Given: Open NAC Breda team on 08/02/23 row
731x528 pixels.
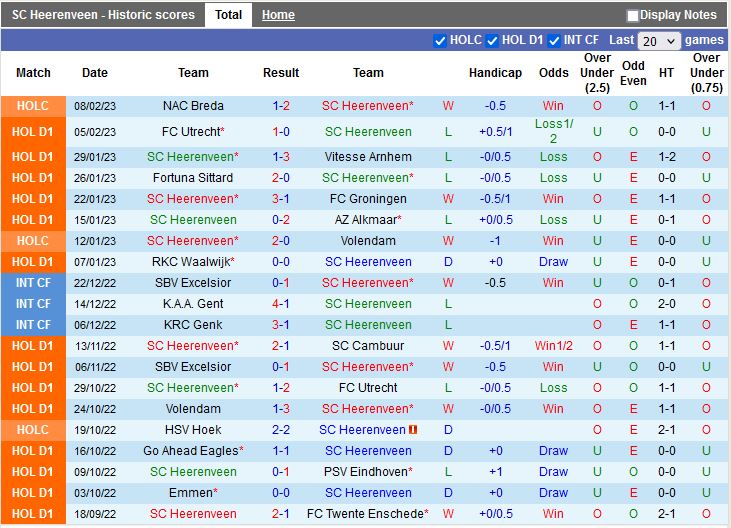Looking at the screenshot, I should pos(193,106).
